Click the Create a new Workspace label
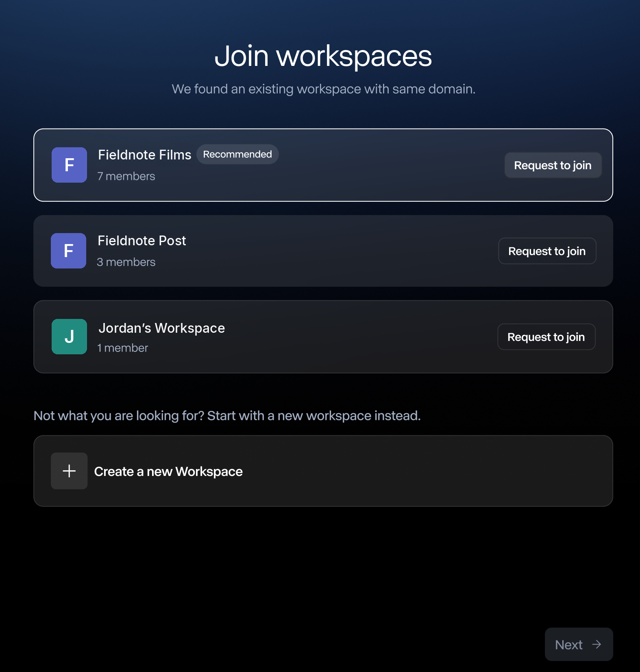The image size is (640, 672). pyautogui.click(x=168, y=471)
